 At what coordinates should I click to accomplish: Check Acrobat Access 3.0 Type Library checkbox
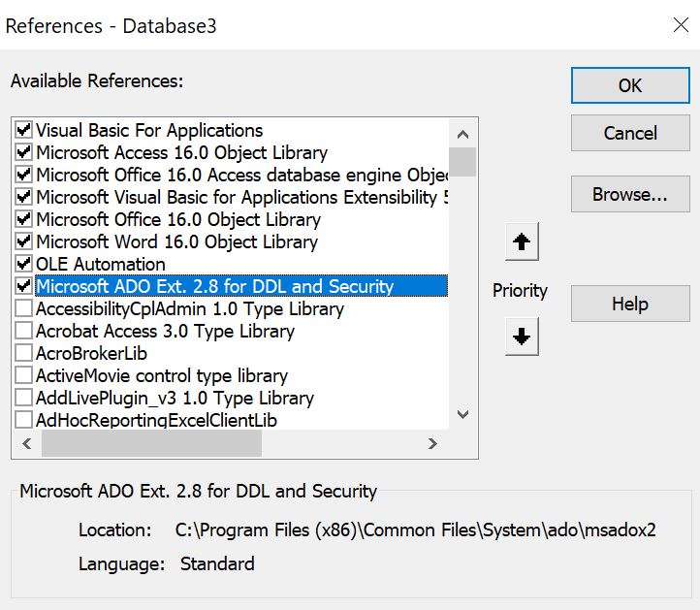point(23,331)
